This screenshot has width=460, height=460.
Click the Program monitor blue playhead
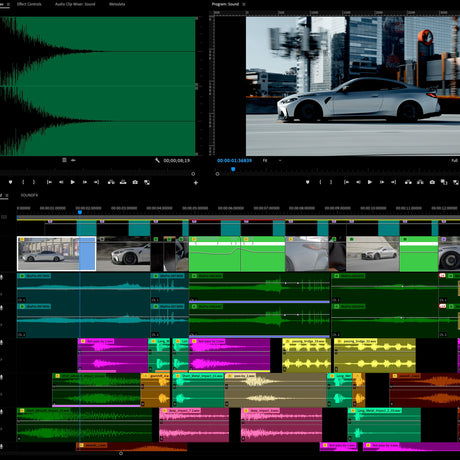tap(233, 169)
